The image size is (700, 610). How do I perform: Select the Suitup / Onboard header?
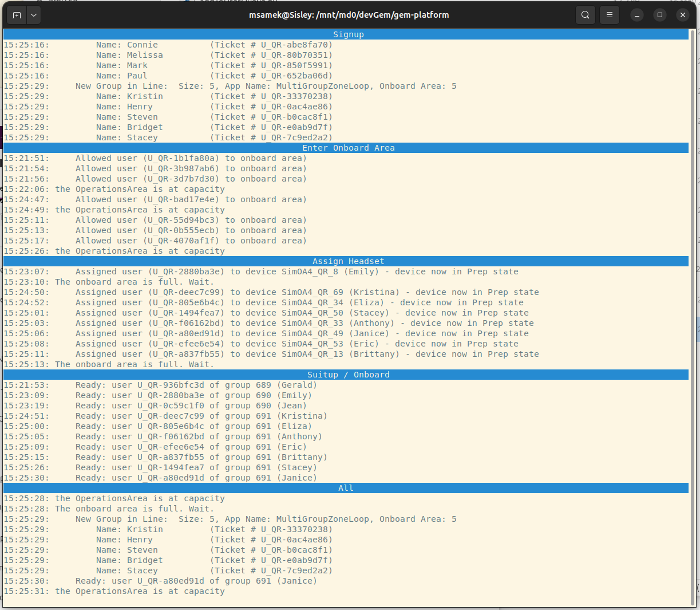(348, 375)
